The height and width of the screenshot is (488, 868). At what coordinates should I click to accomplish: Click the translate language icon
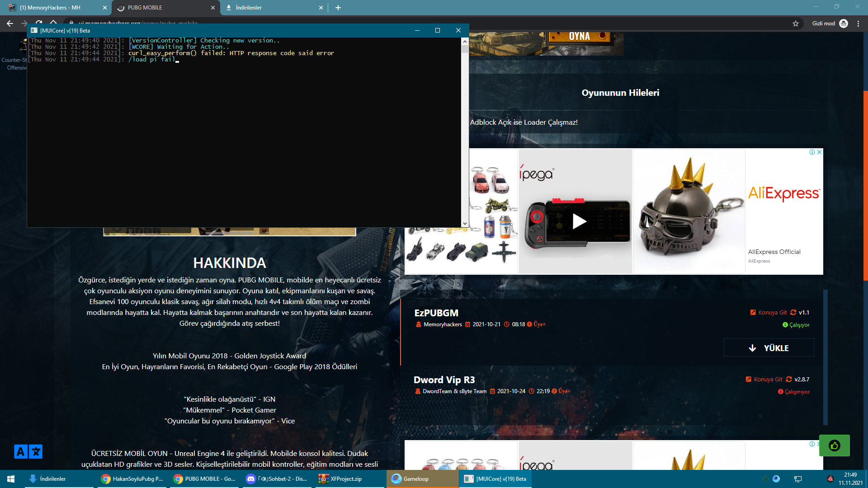[x=28, y=451]
